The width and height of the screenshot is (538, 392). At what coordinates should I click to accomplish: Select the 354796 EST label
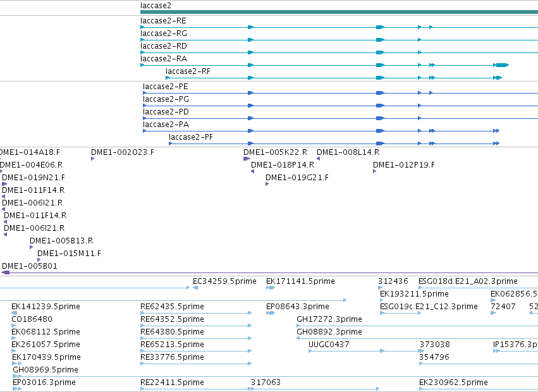click(434, 357)
